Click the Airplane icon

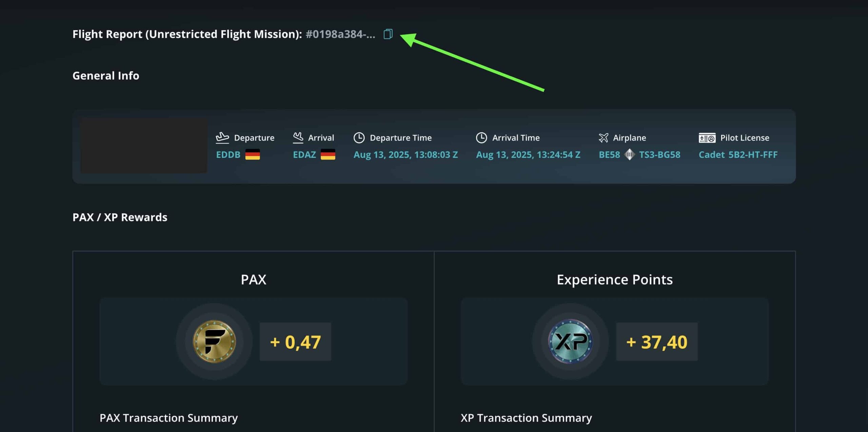coord(604,138)
